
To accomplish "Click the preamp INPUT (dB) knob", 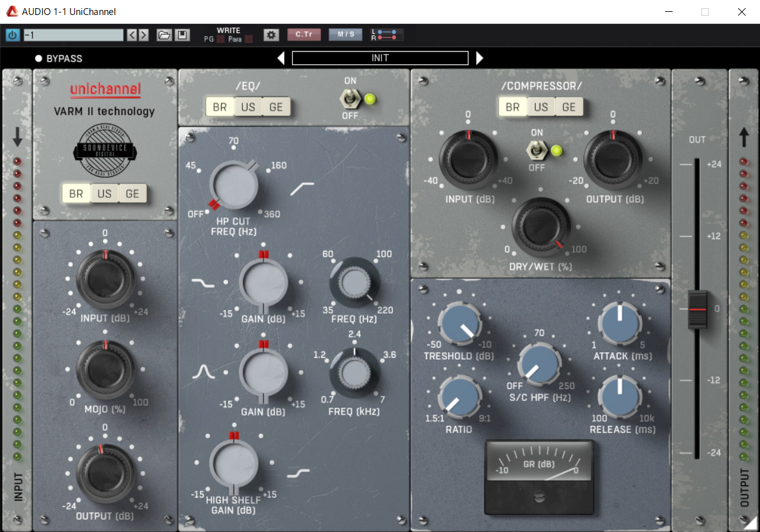I will 106,279.
